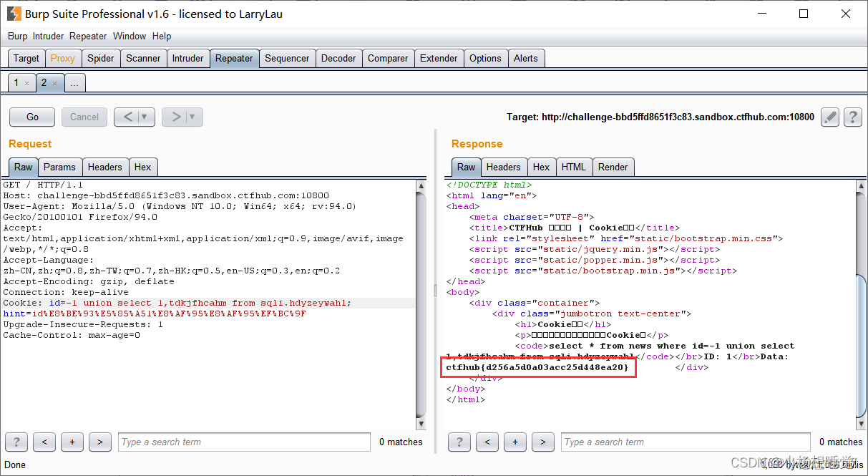Image resolution: width=868 pixels, height=476 pixels.
Task: Click the Cancel button
Action: [x=84, y=117]
